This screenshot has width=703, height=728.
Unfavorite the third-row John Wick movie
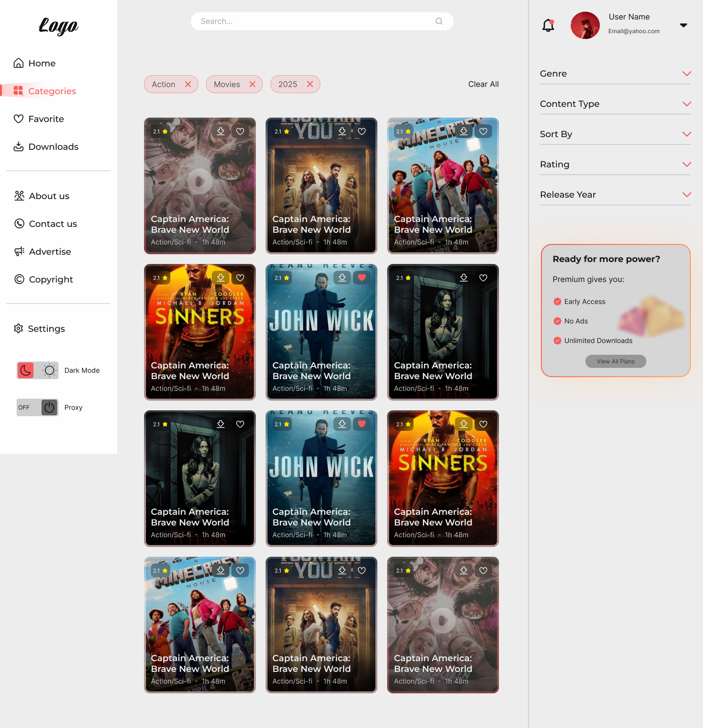coord(362,424)
